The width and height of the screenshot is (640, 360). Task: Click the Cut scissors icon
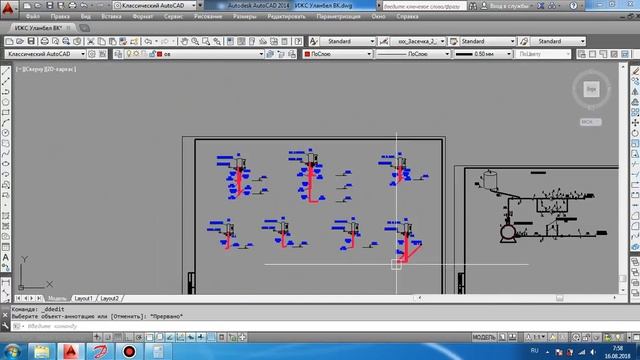pyautogui.click(x=91, y=41)
